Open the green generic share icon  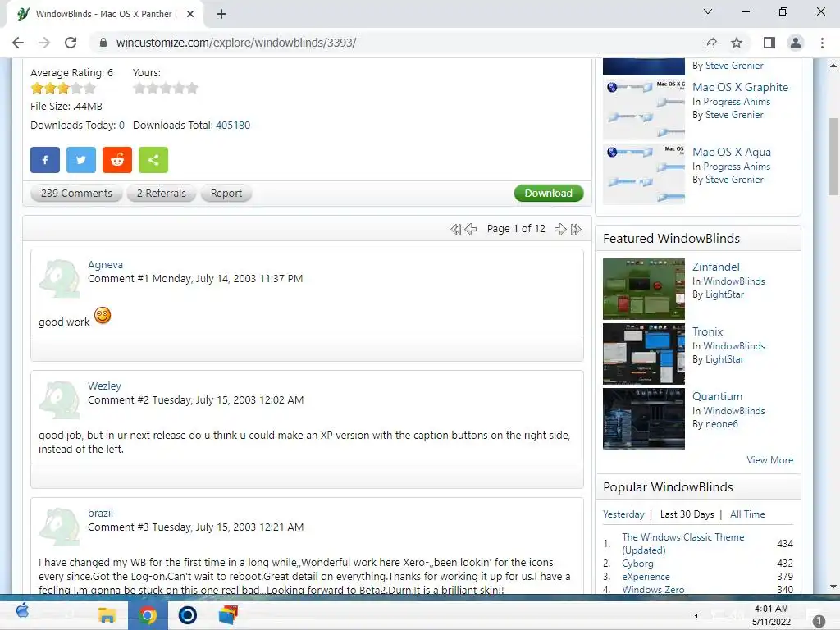point(153,160)
